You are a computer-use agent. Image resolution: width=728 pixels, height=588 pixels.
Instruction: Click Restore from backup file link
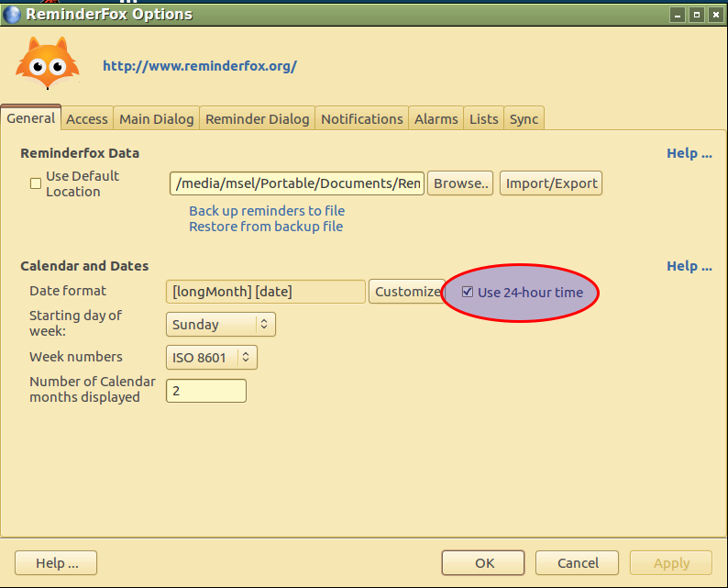(266, 227)
